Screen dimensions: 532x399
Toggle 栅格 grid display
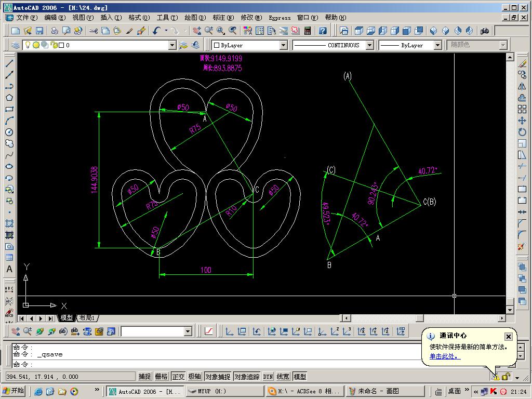[161, 376]
